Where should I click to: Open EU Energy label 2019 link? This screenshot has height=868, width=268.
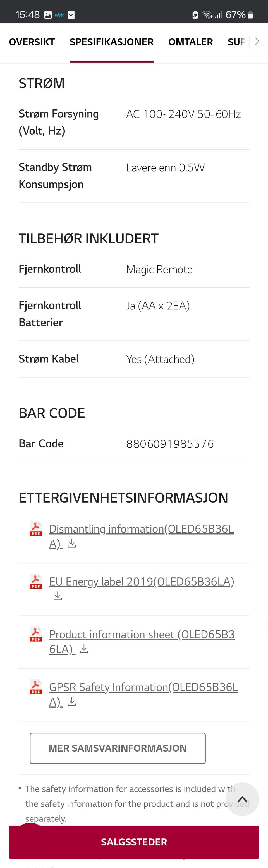(x=142, y=582)
